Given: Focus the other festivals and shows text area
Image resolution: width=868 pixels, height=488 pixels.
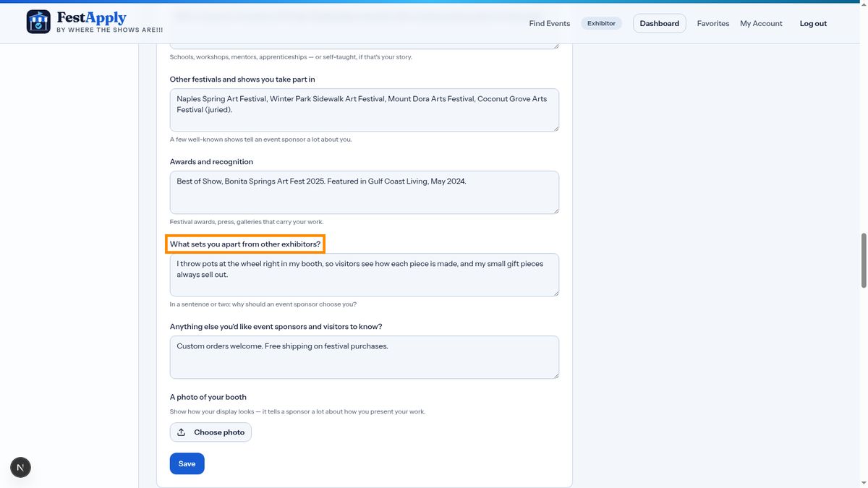Looking at the screenshot, I should (365, 110).
